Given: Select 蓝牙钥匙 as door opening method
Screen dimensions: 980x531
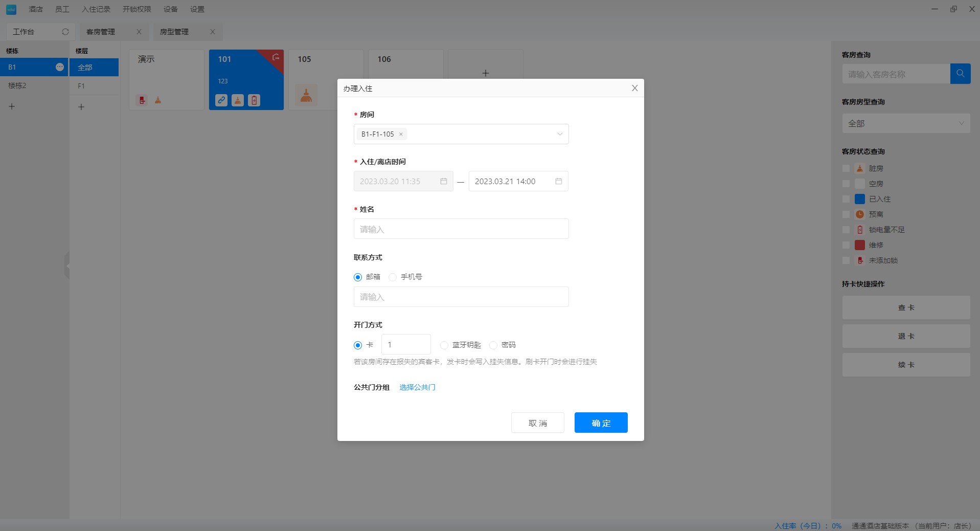Looking at the screenshot, I should [x=444, y=345].
